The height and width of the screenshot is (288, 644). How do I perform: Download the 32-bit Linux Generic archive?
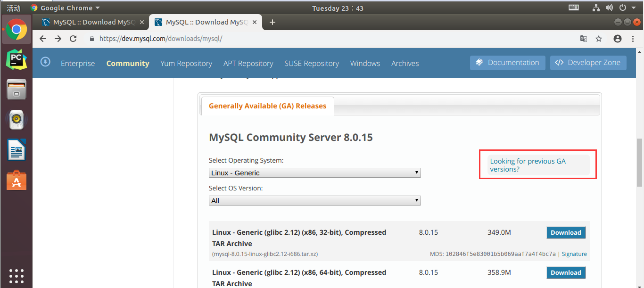click(566, 232)
